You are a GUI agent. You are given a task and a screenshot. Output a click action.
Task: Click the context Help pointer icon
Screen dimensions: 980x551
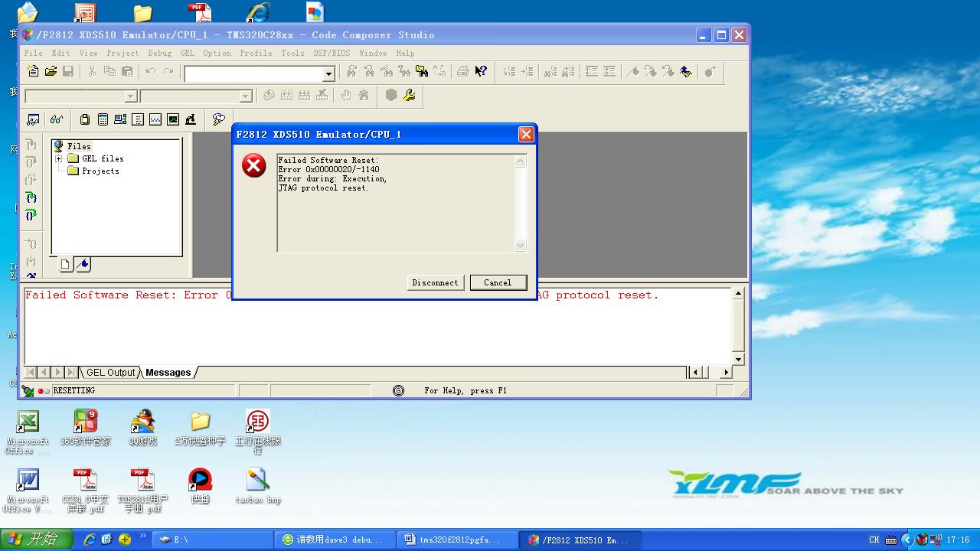point(481,71)
